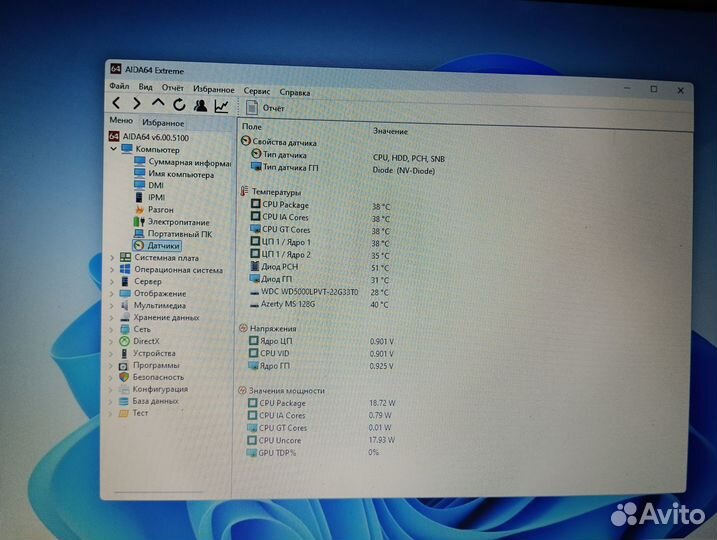717x540 pixels.
Task: Switch to the Меню panel tab
Action: (121, 120)
